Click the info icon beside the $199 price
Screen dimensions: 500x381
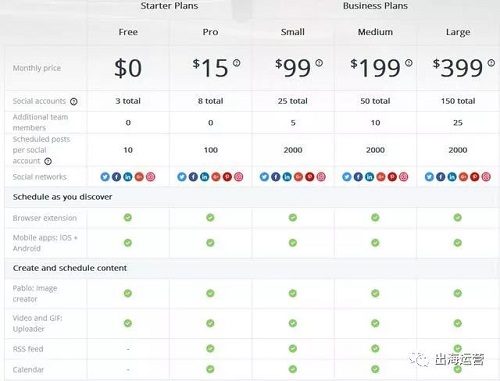pos(409,63)
